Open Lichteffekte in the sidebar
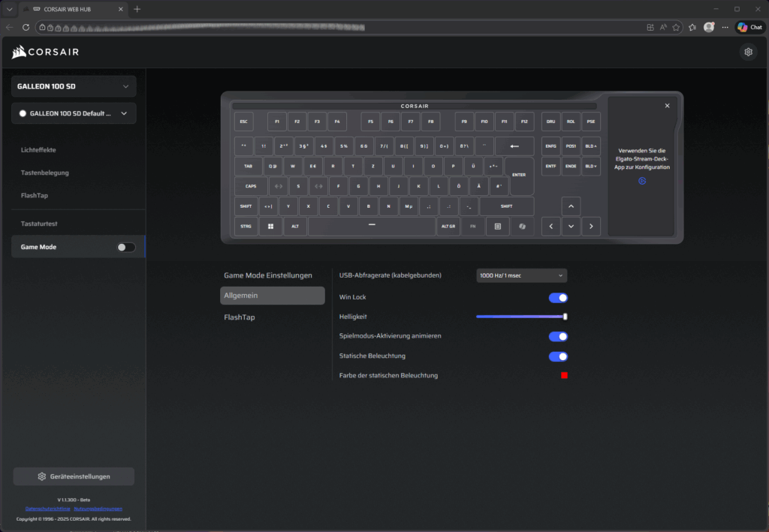This screenshot has width=769, height=532. (38, 149)
